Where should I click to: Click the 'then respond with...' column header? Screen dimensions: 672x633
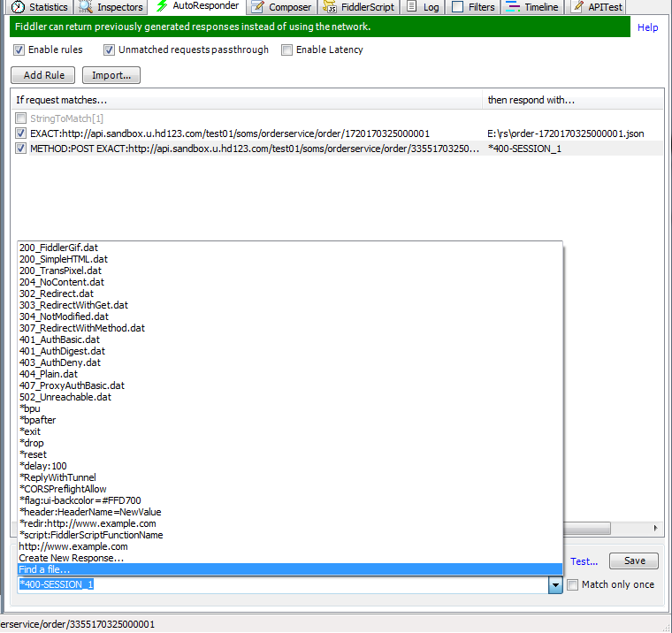point(573,100)
